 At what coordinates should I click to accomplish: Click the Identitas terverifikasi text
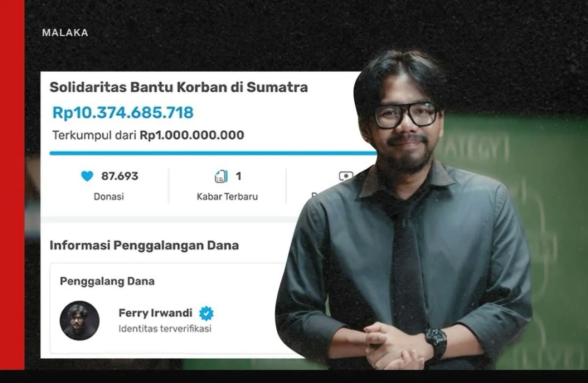pos(165,329)
